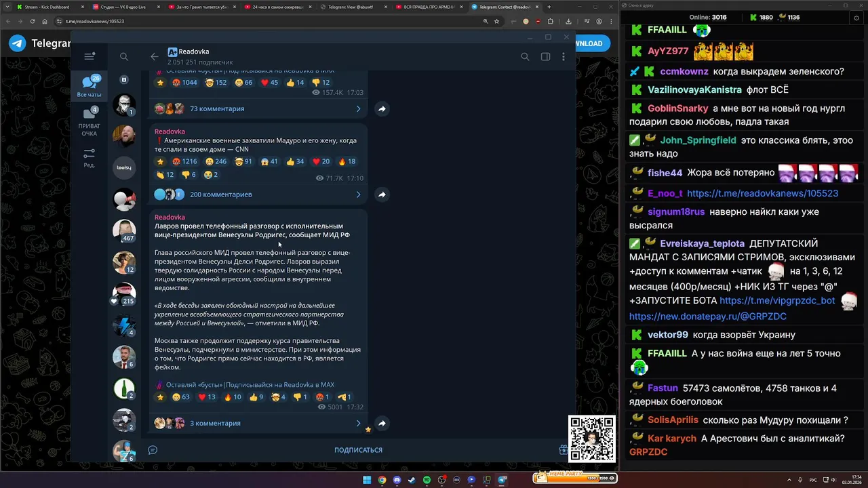Open the channel three-dots options menu
868x488 pixels.
(564, 57)
